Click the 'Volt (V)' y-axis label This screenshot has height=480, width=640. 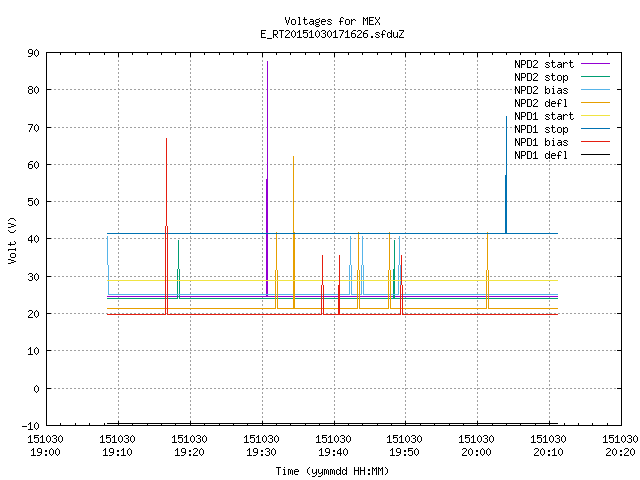12,240
